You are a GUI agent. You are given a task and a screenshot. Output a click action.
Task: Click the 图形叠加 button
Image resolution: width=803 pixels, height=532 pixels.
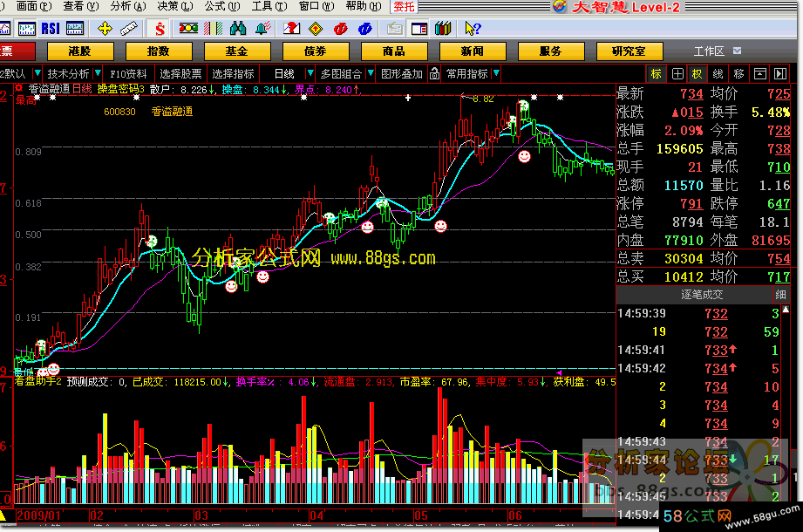[x=402, y=74]
